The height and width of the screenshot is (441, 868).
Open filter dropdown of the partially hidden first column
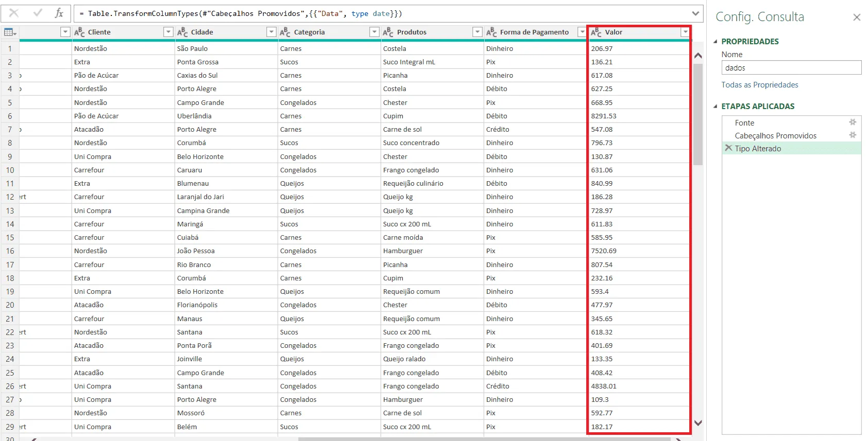click(65, 32)
